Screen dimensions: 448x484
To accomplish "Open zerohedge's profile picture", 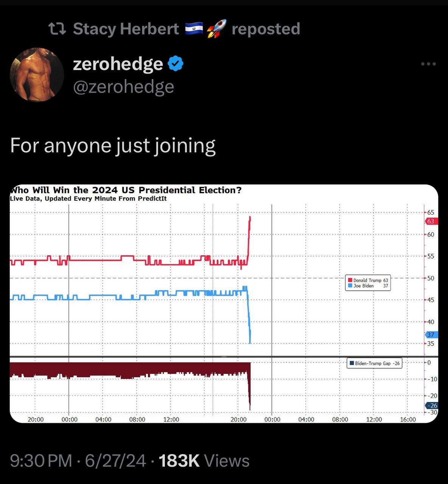I will pos(37,74).
